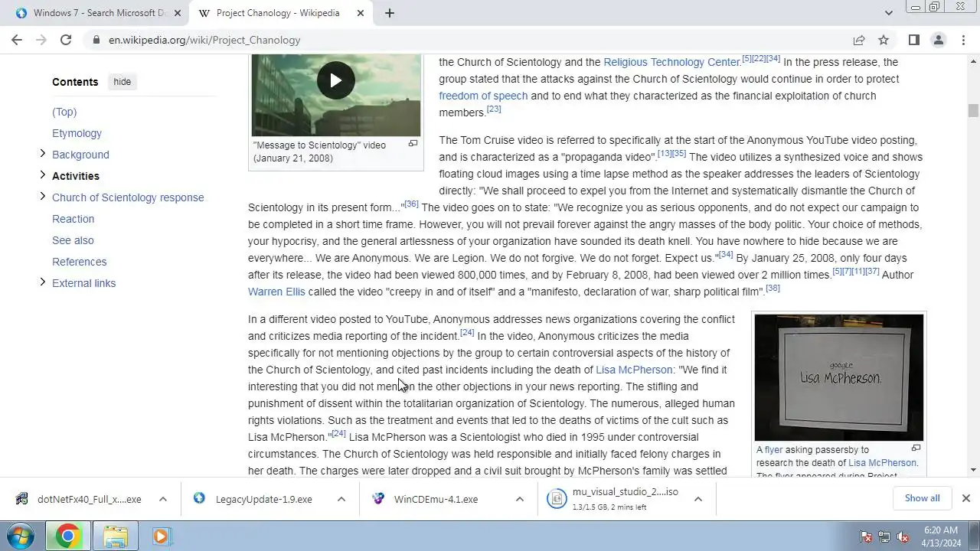980x551 pixels.
Task: Open the tab search dropdown
Action: click(888, 13)
